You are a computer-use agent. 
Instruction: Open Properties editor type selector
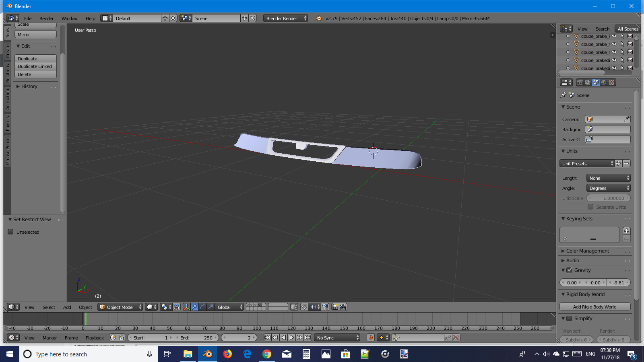(566, 82)
